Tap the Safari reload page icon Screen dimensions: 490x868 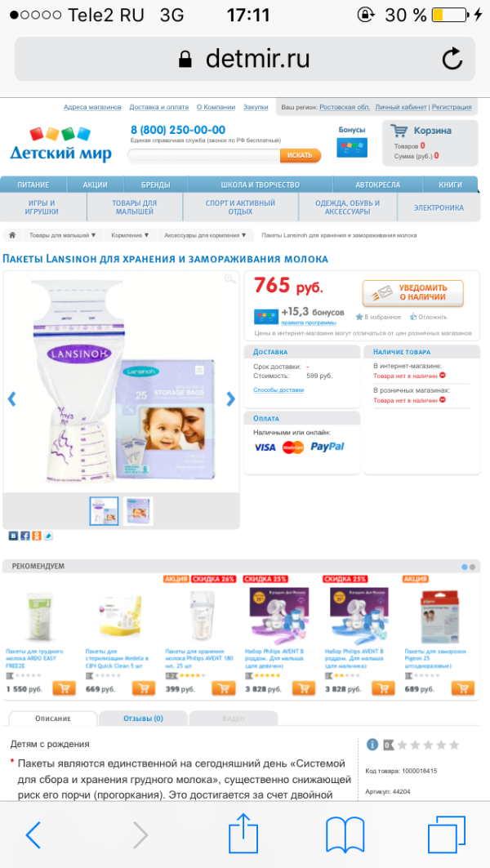(x=452, y=59)
